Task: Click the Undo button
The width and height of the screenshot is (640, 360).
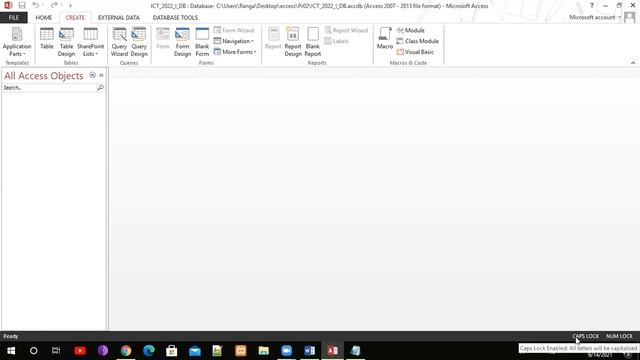Action: pyautogui.click(x=36, y=5)
